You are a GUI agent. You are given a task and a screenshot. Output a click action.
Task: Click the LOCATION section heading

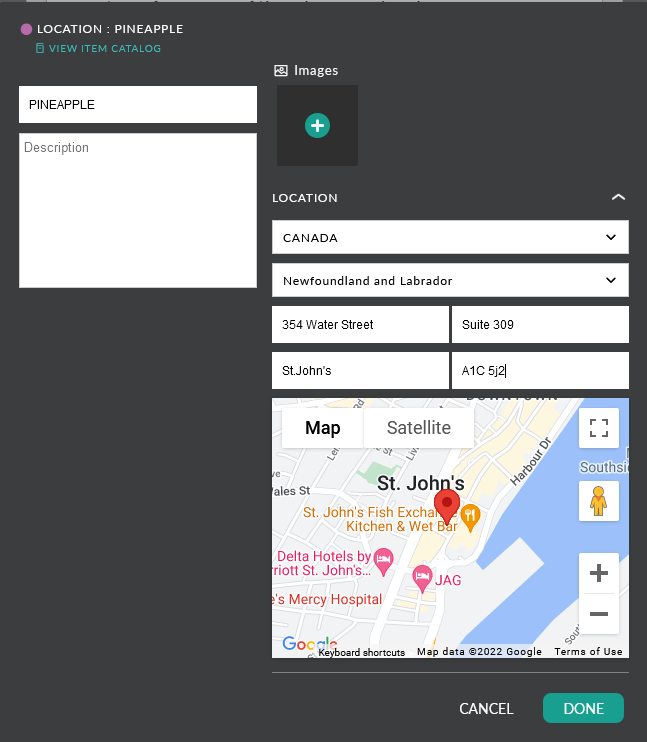pos(305,198)
